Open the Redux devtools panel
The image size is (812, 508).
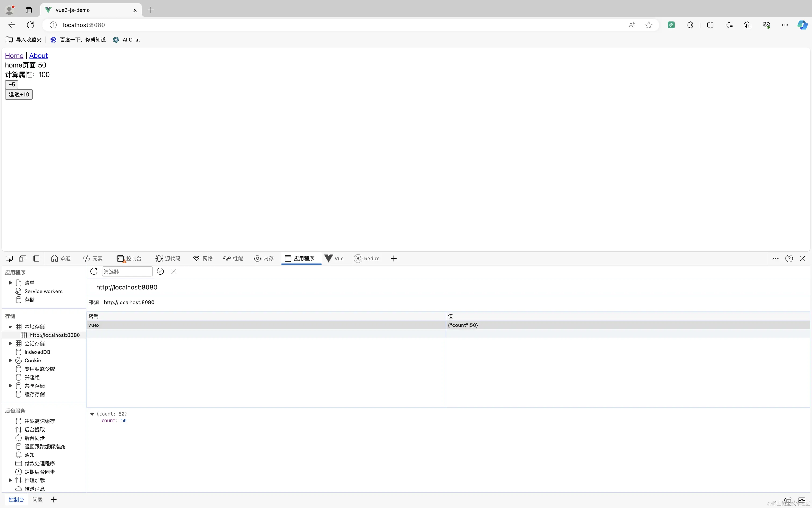366,258
